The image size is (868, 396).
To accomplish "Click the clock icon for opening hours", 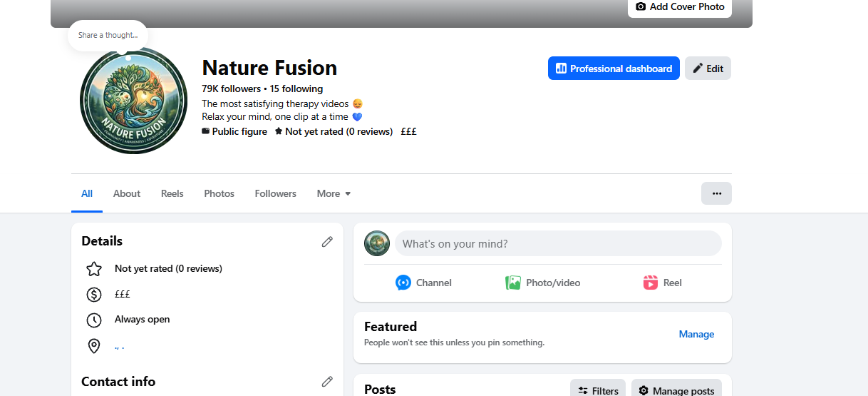I will [x=94, y=320].
